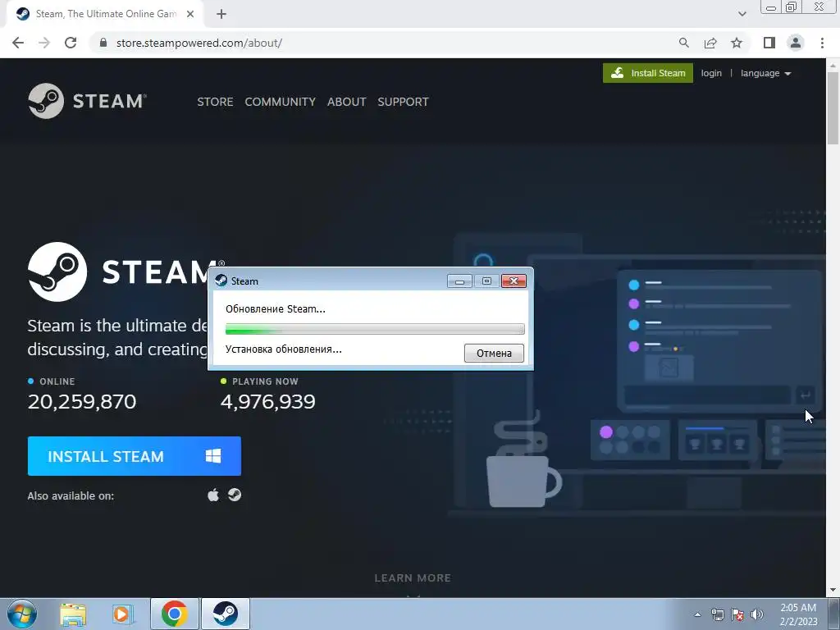Viewport: 840px width, 630px height.
Task: Click the Отмена button in Steam dialog
Action: [x=494, y=353]
